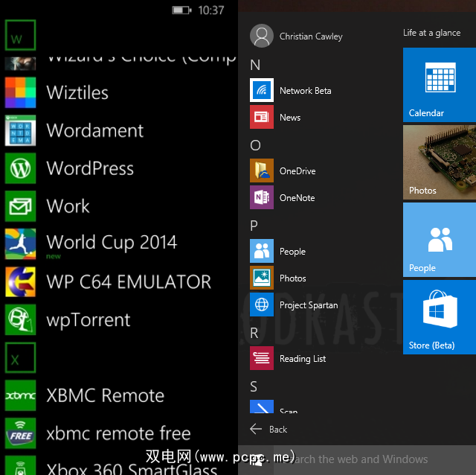Launch WordPress via its green icon

coord(20,168)
